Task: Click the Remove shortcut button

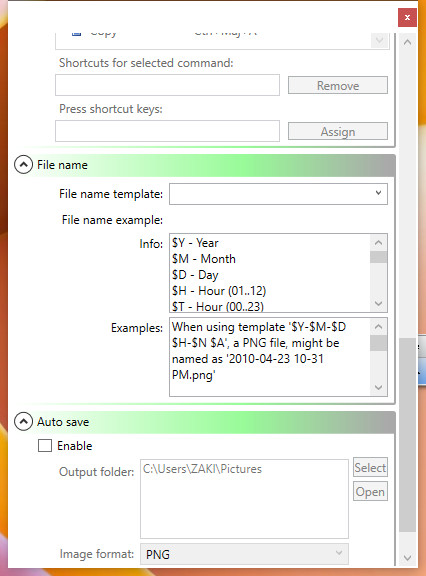Action: click(337, 85)
